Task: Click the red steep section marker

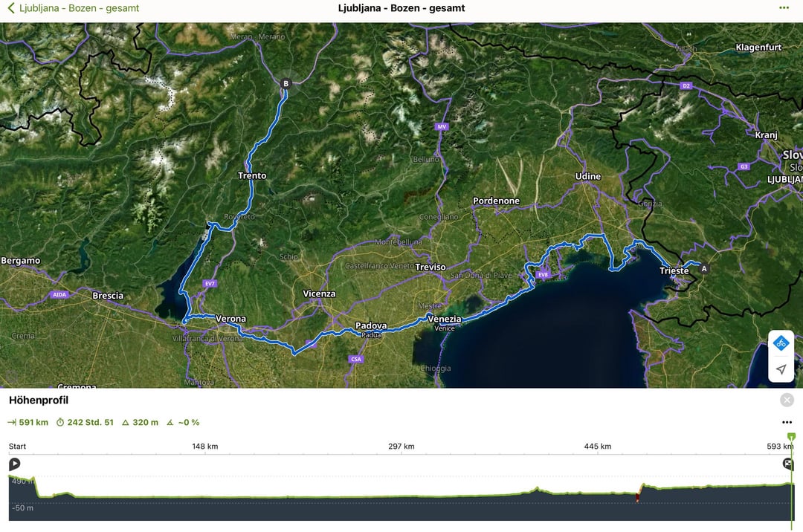Action: (x=637, y=498)
